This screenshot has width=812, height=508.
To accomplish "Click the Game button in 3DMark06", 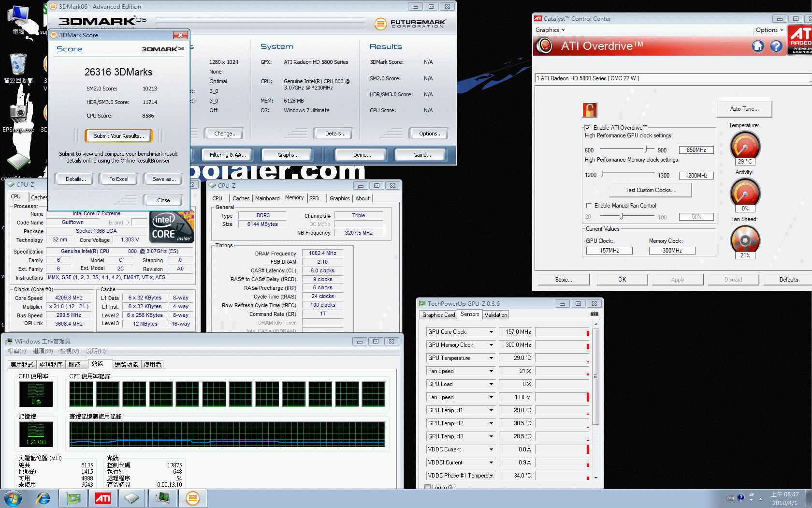I will [x=421, y=155].
